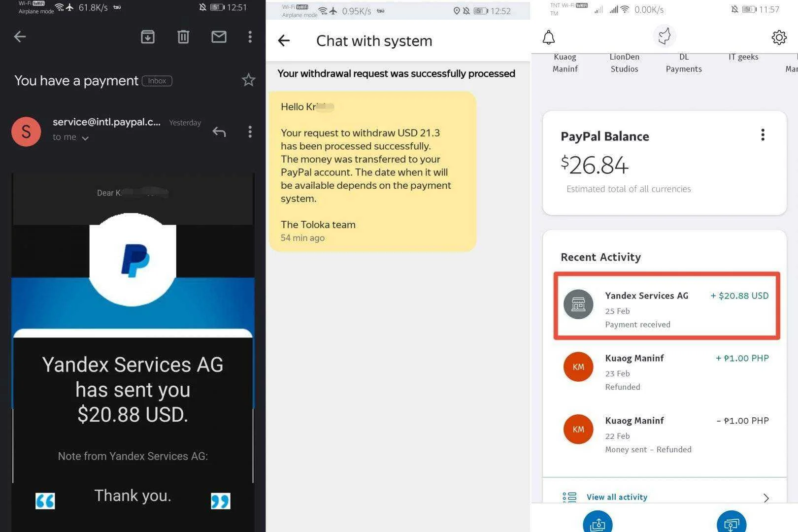Screen dimensions: 798x532
Task: Click 'Note from Yandex Services AG:' text
Action: click(133, 456)
